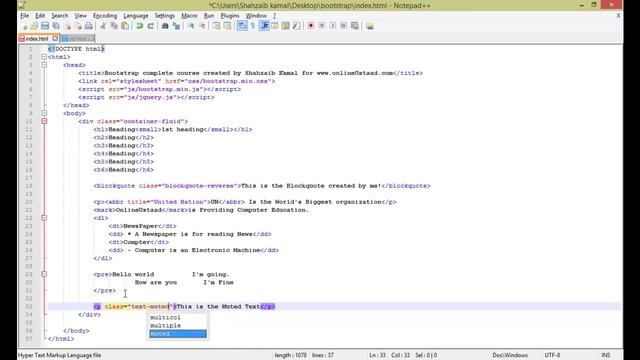640x360 pixels.
Task: Zoom in using toolbar icon
Action: click(191, 26)
